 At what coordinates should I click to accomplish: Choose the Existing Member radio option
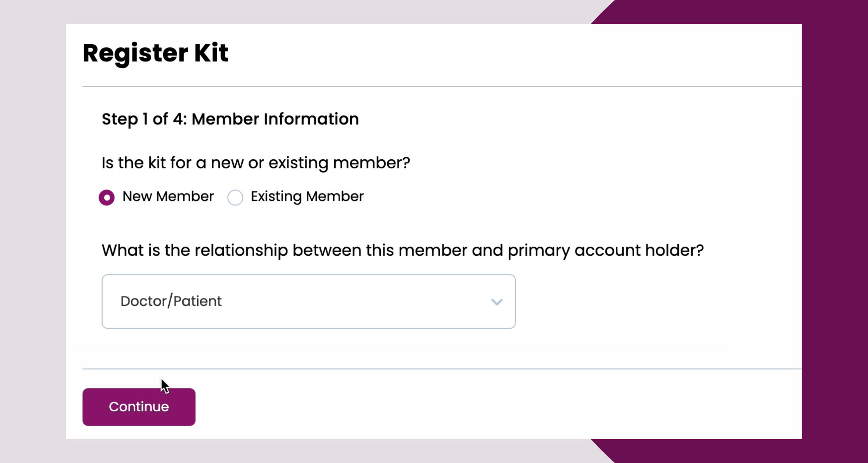click(x=235, y=198)
